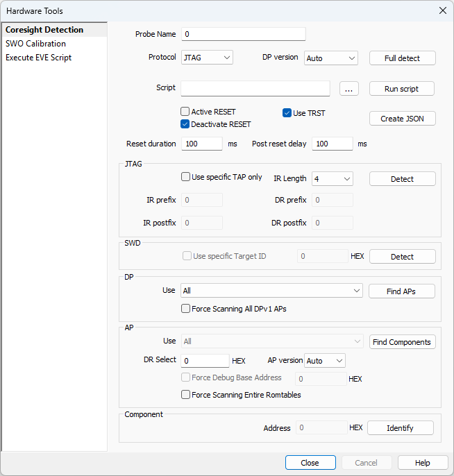This screenshot has height=476, width=454.
Task: Open the IR Length dropdown
Action: click(332, 179)
